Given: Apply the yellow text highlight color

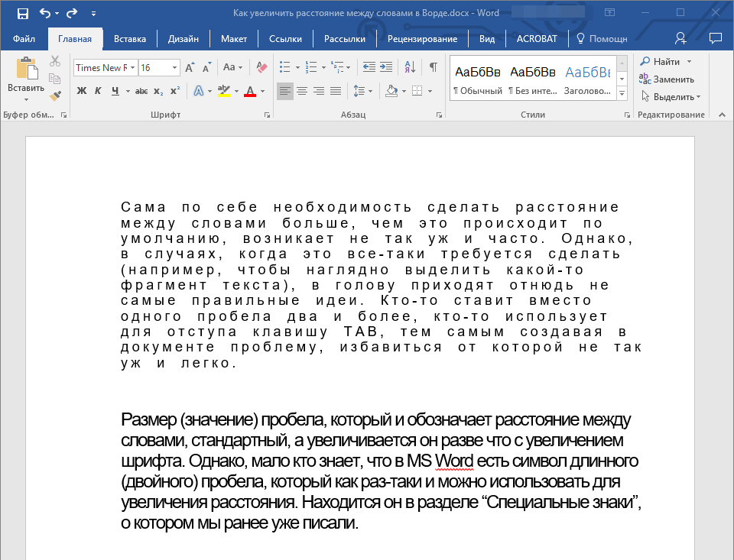Looking at the screenshot, I should (x=223, y=91).
